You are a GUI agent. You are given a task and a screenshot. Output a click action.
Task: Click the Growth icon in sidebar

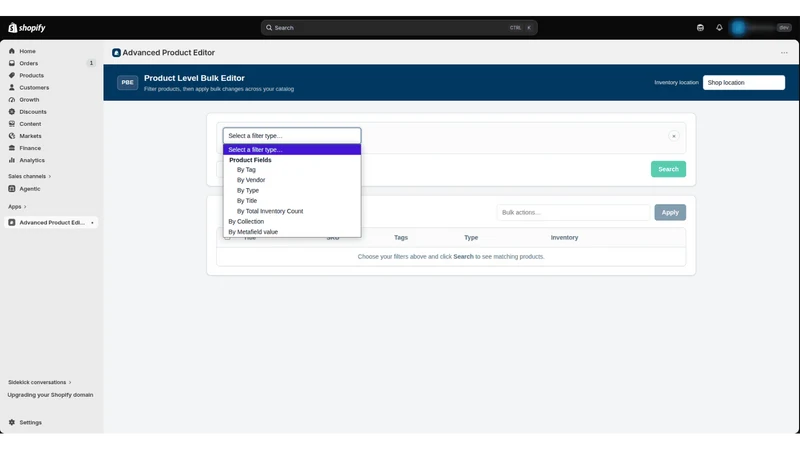[12, 99]
